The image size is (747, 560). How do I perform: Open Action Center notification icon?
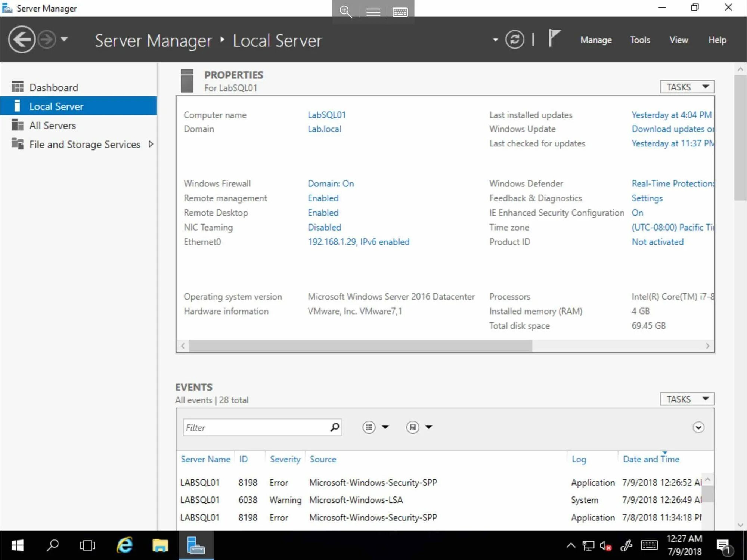click(x=724, y=546)
